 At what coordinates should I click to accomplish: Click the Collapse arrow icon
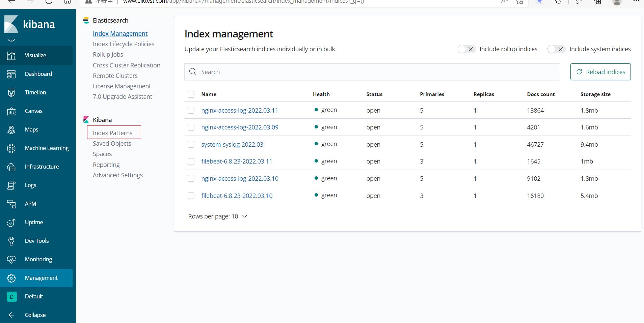[x=11, y=315]
